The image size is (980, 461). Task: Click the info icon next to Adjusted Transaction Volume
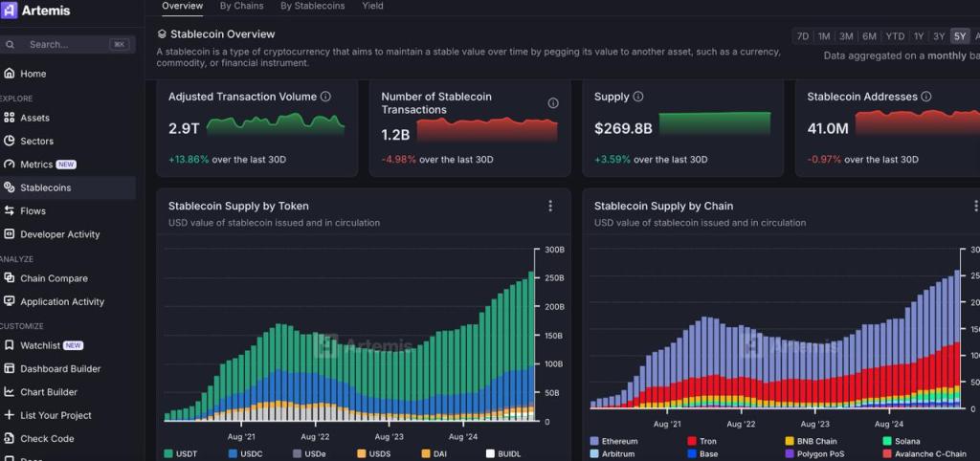click(x=325, y=97)
